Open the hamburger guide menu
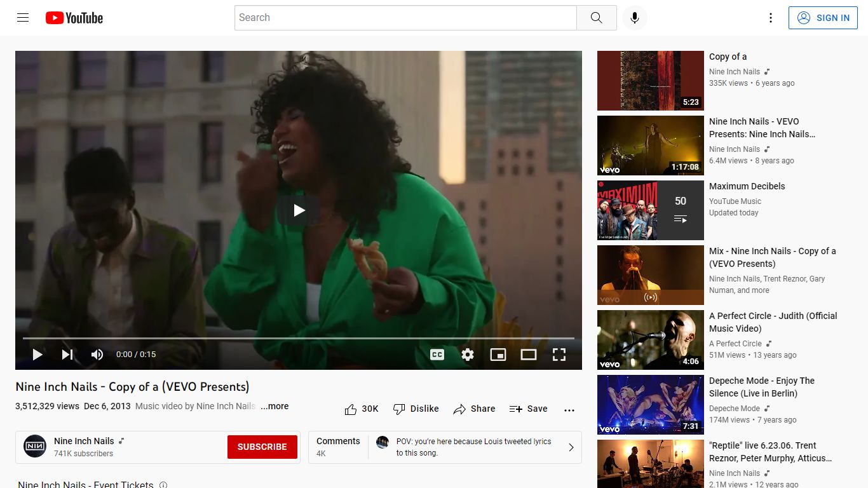868x488 pixels. click(23, 18)
